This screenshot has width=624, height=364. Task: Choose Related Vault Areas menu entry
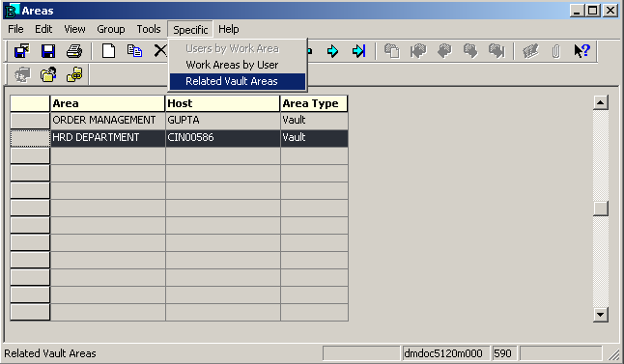[238, 81]
